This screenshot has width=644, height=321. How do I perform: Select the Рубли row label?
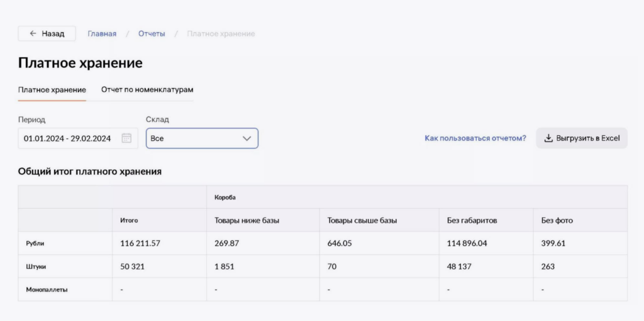click(35, 244)
